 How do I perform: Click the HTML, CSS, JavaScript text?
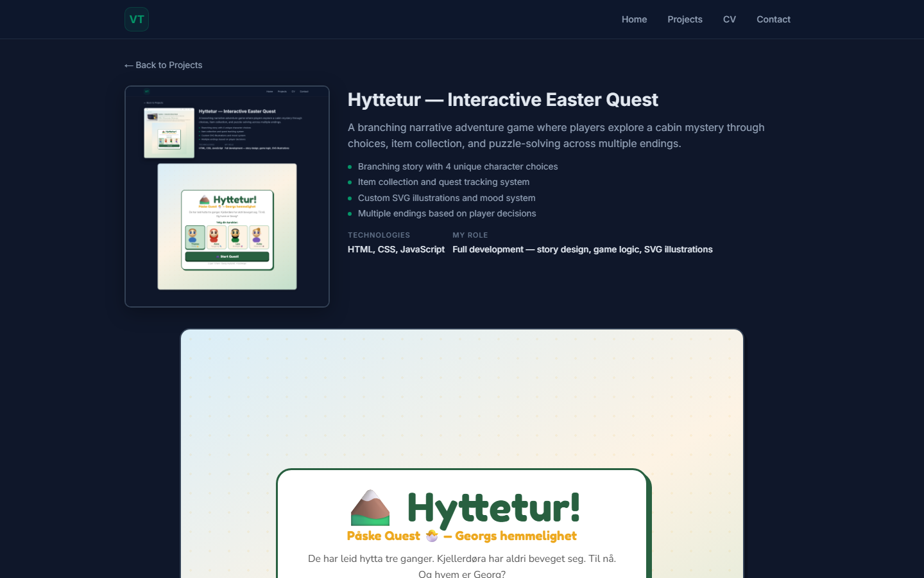point(396,249)
